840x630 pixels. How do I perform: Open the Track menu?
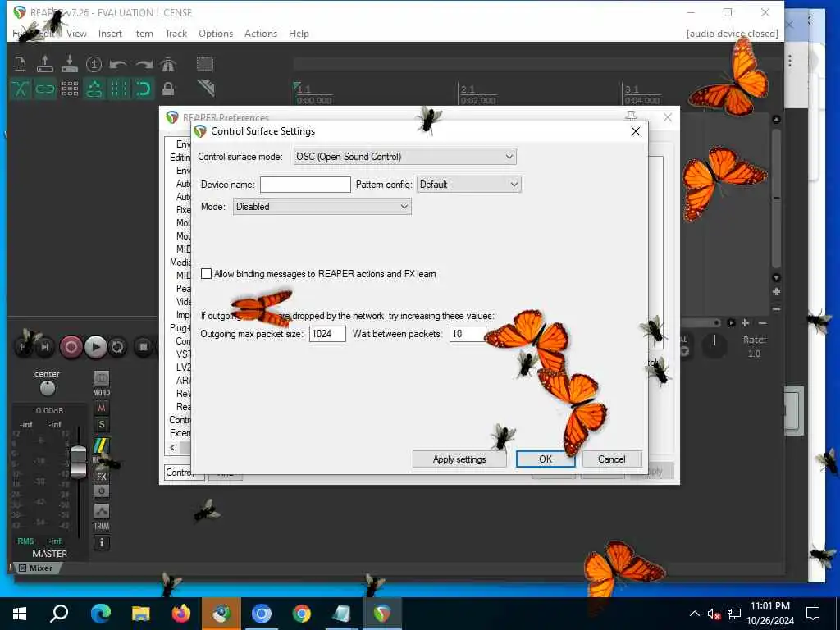176,33
